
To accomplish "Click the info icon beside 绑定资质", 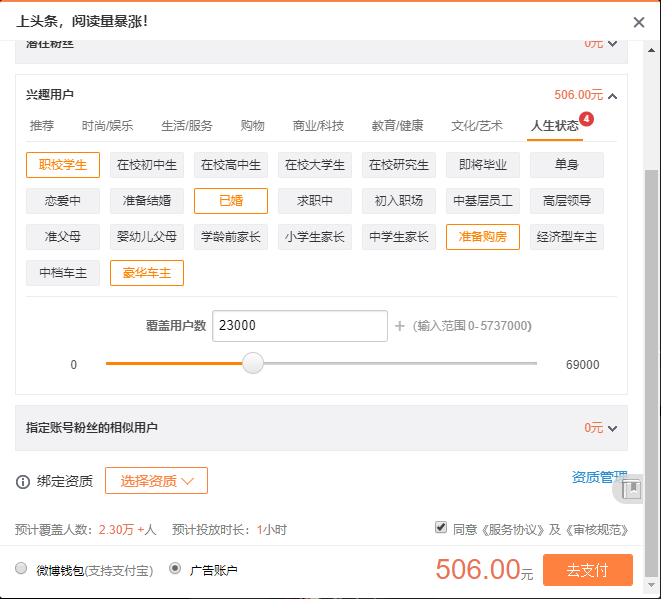I will tap(23, 481).
